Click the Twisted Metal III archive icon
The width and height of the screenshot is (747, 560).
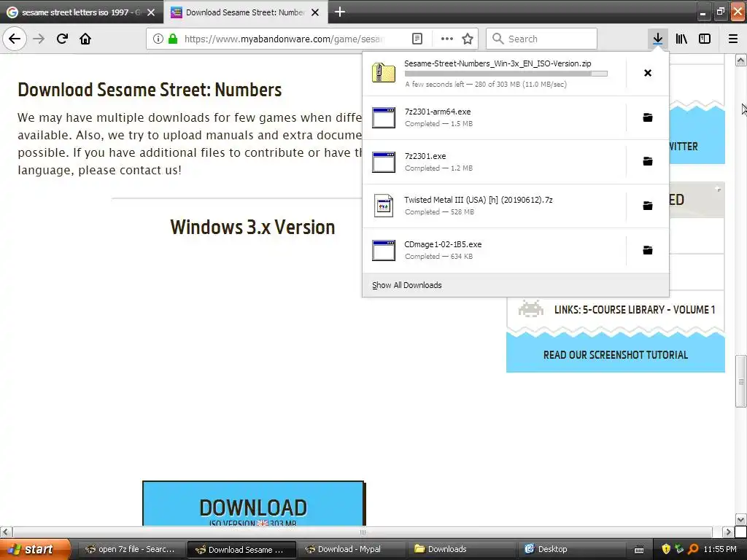(384, 206)
